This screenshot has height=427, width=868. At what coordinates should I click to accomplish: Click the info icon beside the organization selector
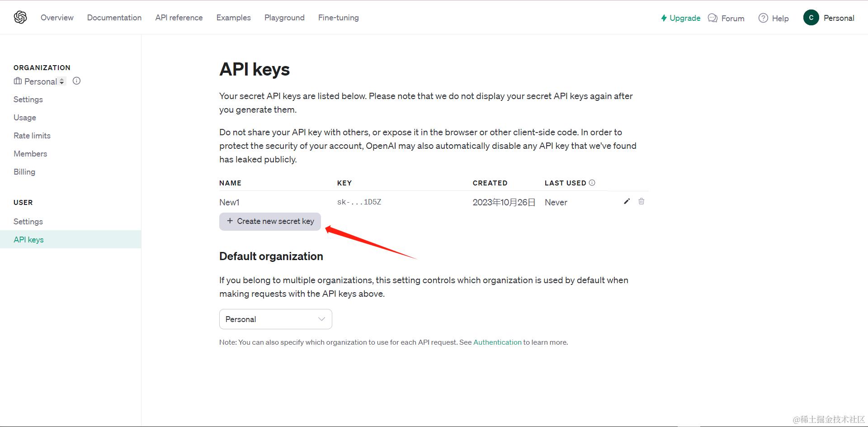click(x=76, y=81)
